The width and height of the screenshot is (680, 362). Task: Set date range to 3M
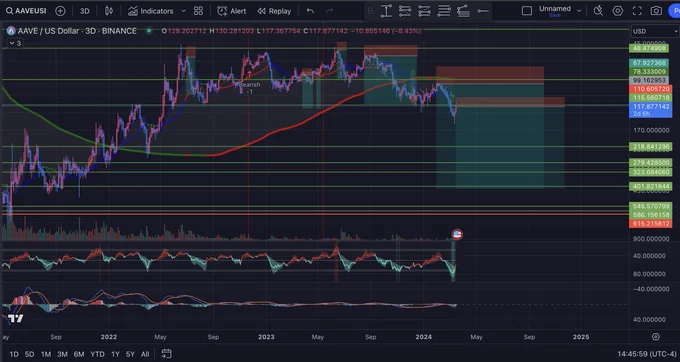62,354
